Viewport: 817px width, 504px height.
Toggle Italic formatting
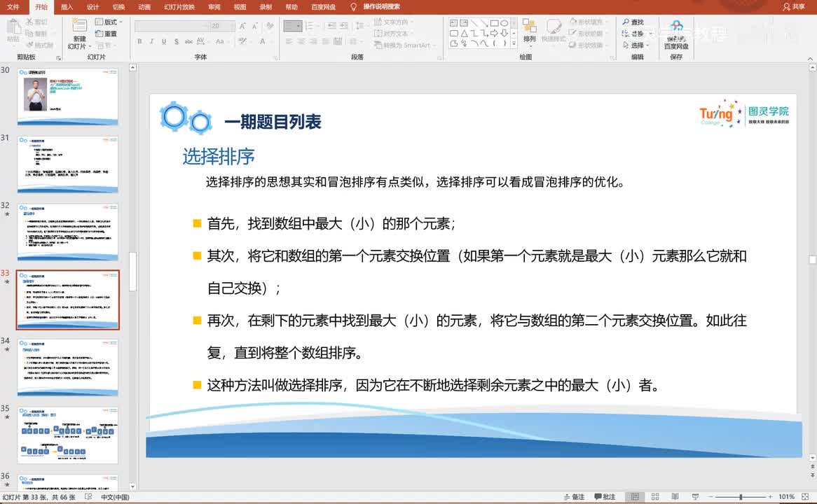[x=151, y=41]
